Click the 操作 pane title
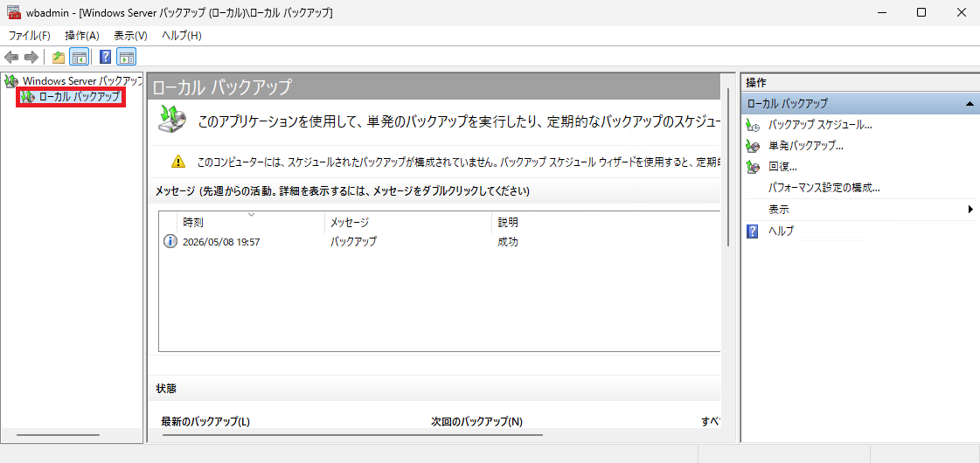The height and width of the screenshot is (463, 980). tap(756, 82)
